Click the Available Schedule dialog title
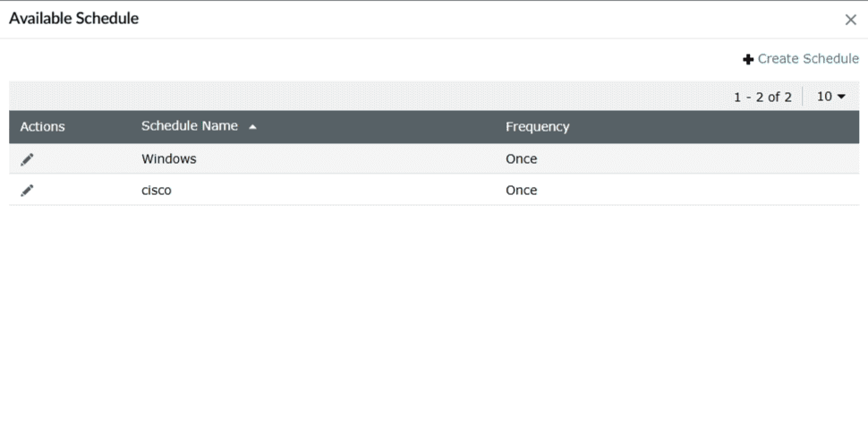 pyautogui.click(x=73, y=18)
